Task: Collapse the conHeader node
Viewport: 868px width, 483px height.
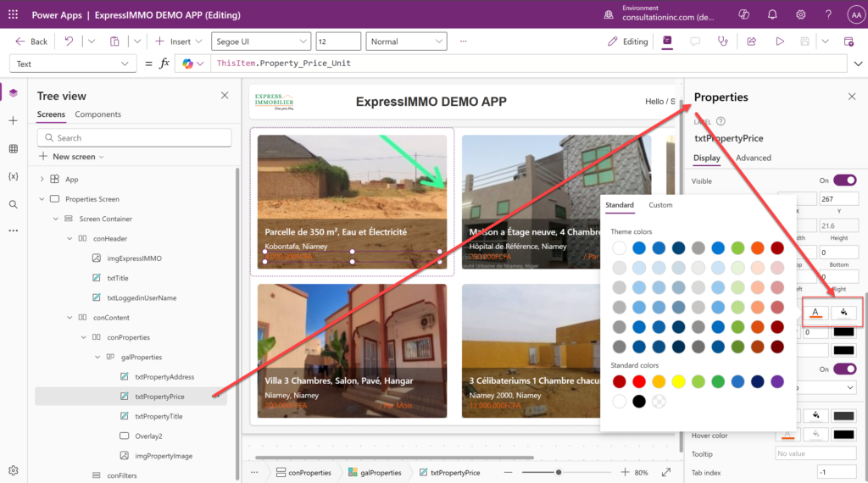Action: point(70,238)
